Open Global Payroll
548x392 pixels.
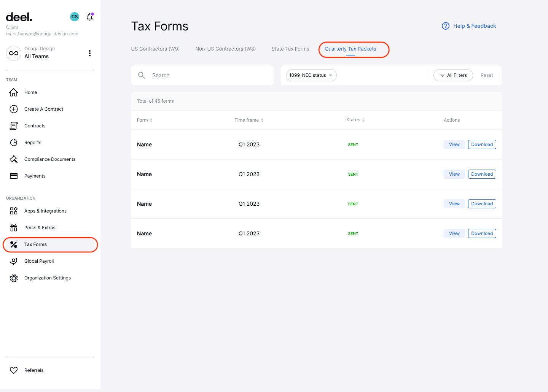(39, 261)
